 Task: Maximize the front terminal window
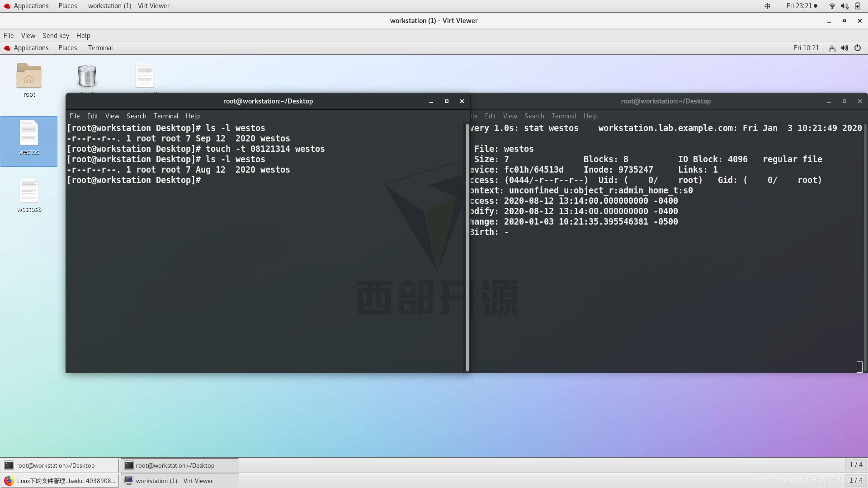(x=447, y=101)
